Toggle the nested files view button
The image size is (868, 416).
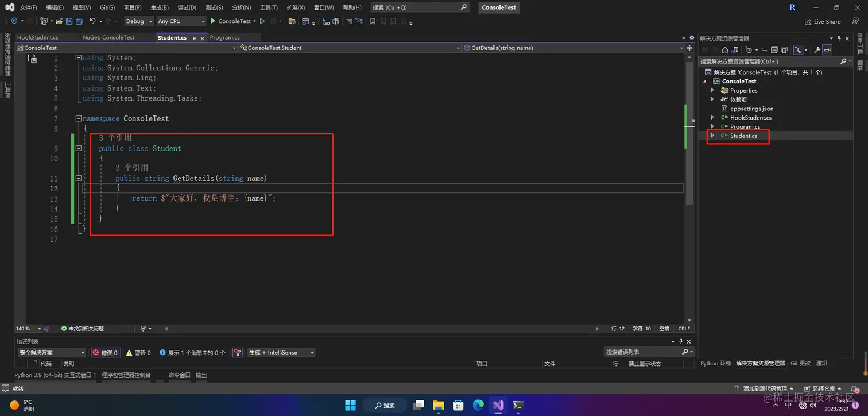pos(799,50)
